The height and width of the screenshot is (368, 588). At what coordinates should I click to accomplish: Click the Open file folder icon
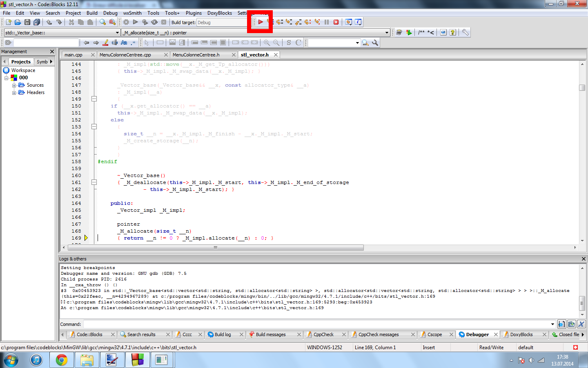[x=18, y=22]
